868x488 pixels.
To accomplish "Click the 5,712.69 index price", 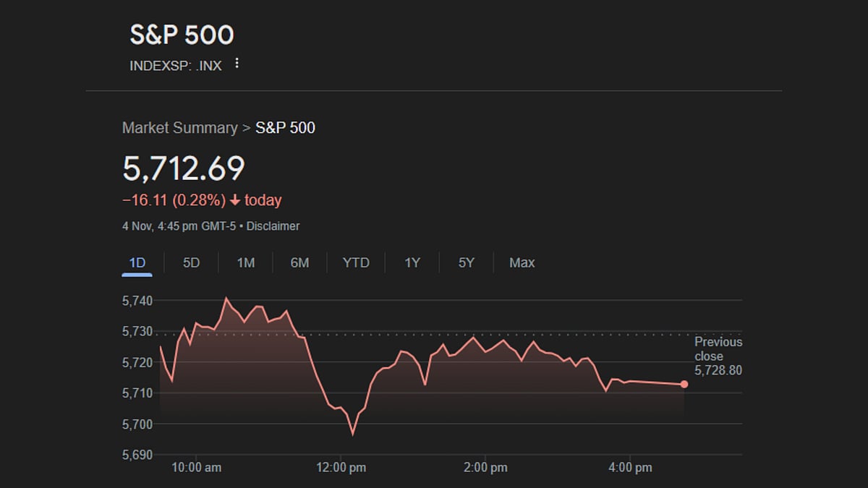I will 184,168.
